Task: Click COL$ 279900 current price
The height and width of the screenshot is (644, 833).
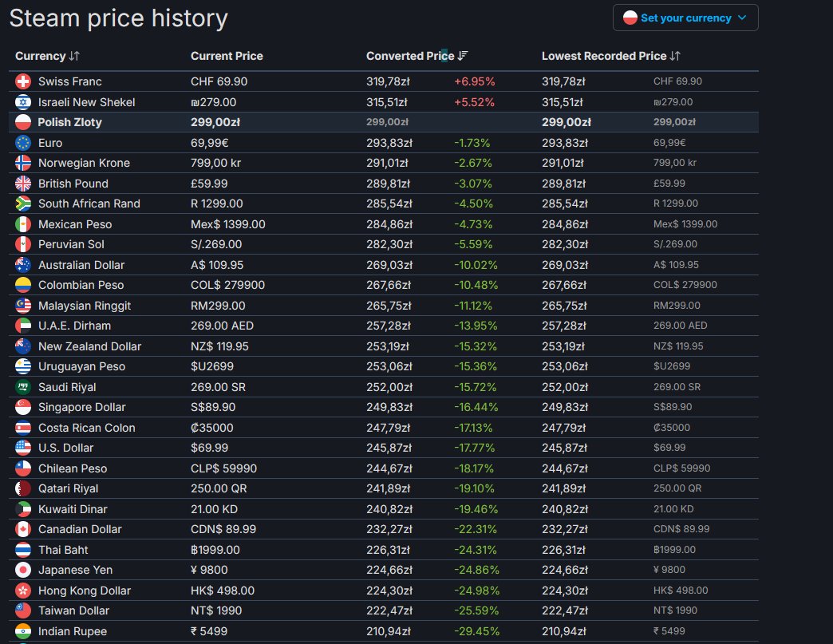Action: [227, 286]
